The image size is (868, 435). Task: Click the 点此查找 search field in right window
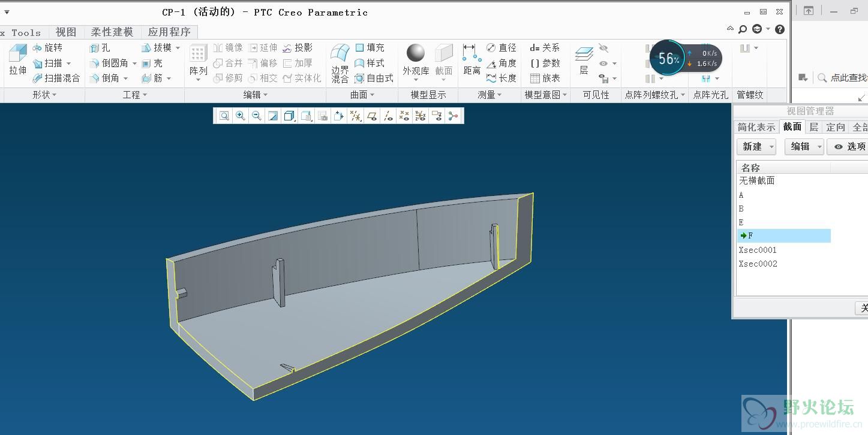tap(849, 77)
